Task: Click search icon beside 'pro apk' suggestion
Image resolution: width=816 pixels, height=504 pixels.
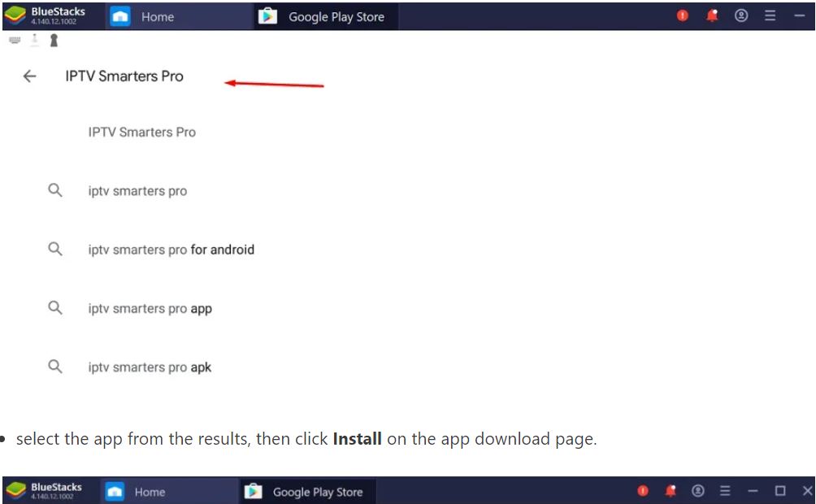Action: pos(55,367)
